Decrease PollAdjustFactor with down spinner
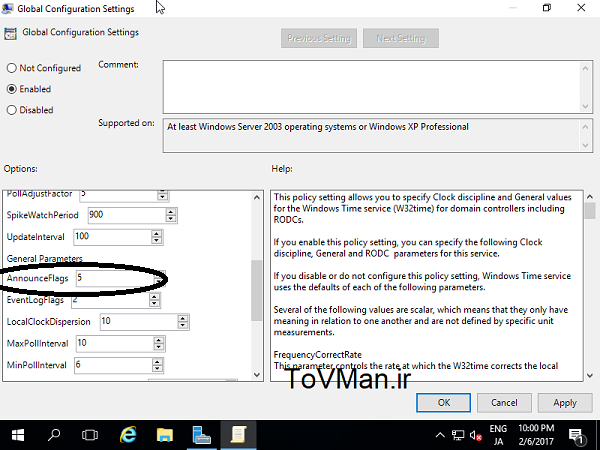Image resolution: width=600 pixels, height=450 pixels. [163, 197]
